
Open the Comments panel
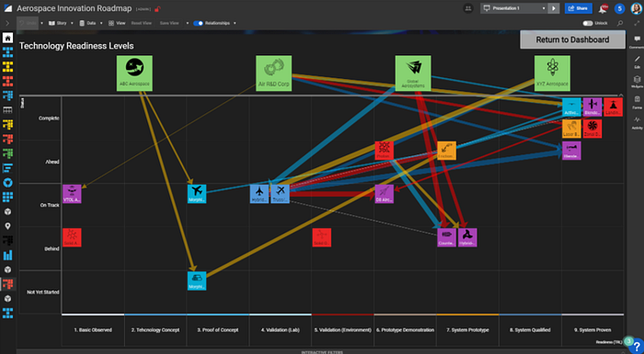click(637, 41)
